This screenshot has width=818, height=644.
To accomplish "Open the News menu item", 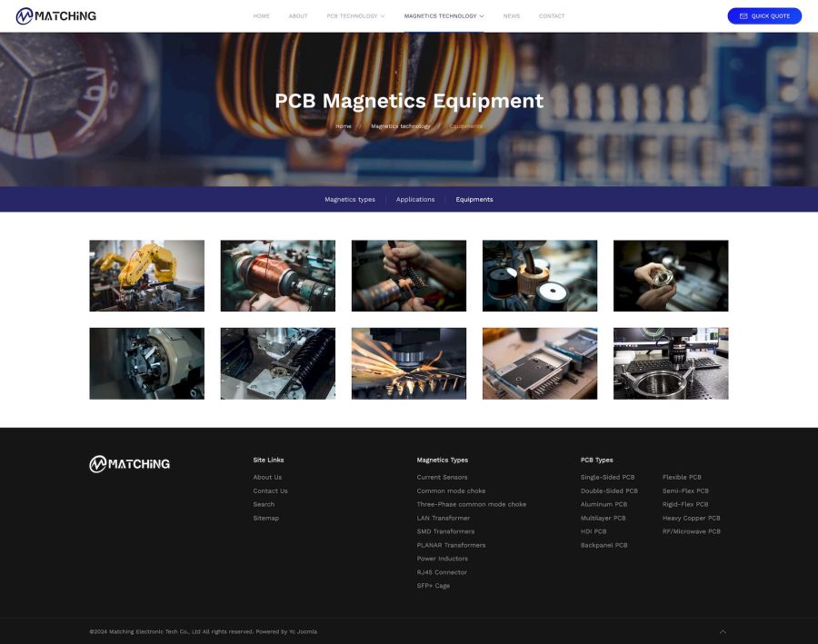I will (512, 16).
